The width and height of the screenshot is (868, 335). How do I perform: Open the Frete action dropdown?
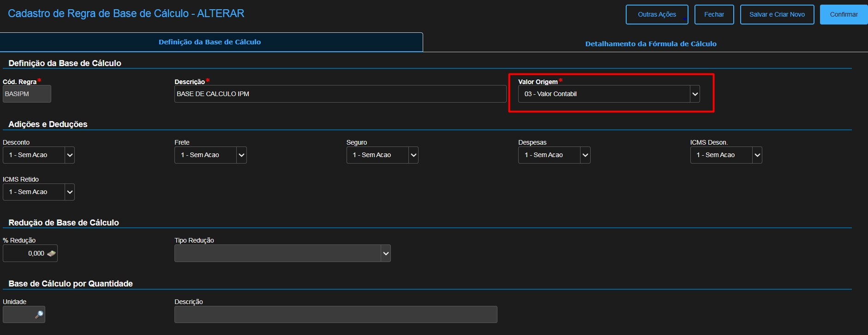click(x=210, y=155)
